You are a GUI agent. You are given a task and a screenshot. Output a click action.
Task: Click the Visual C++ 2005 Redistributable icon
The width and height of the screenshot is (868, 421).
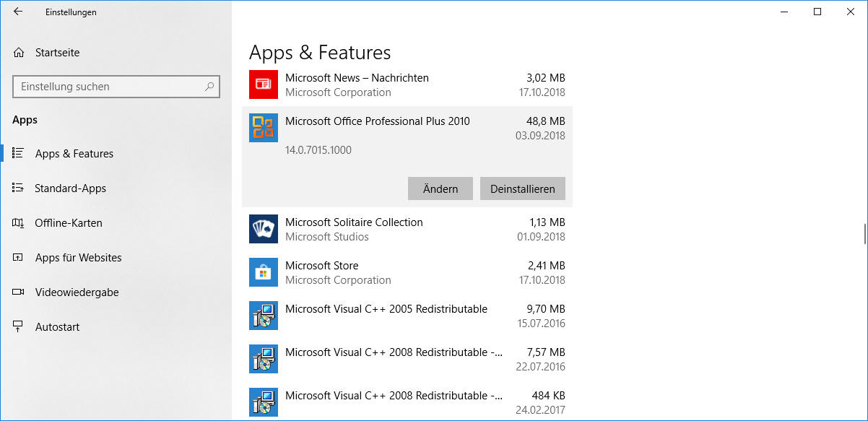[x=264, y=316]
